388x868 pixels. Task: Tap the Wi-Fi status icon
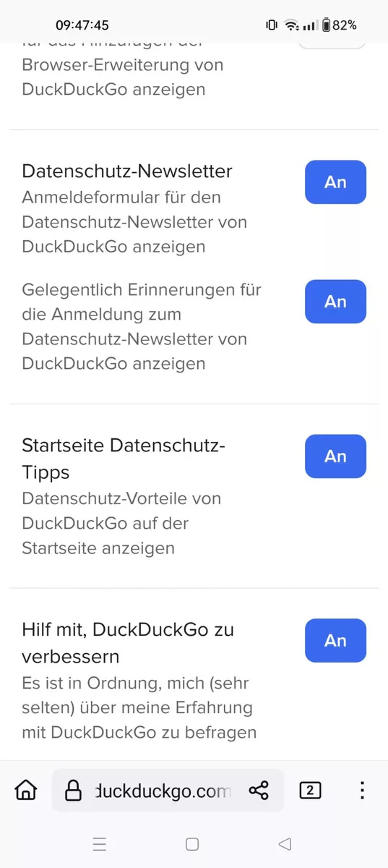click(x=291, y=25)
